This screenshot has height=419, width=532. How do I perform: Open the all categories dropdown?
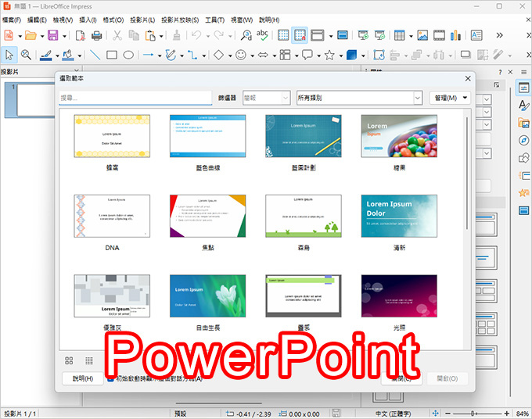(x=359, y=98)
